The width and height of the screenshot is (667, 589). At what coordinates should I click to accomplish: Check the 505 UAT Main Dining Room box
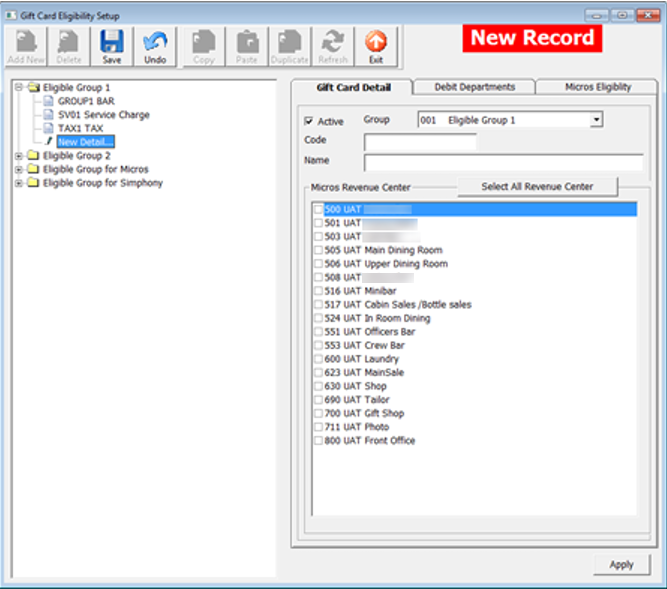click(318, 250)
